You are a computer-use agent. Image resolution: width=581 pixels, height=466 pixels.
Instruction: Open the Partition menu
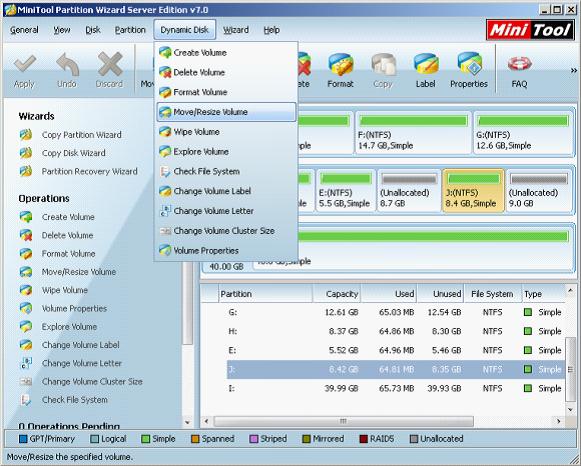[x=130, y=30]
